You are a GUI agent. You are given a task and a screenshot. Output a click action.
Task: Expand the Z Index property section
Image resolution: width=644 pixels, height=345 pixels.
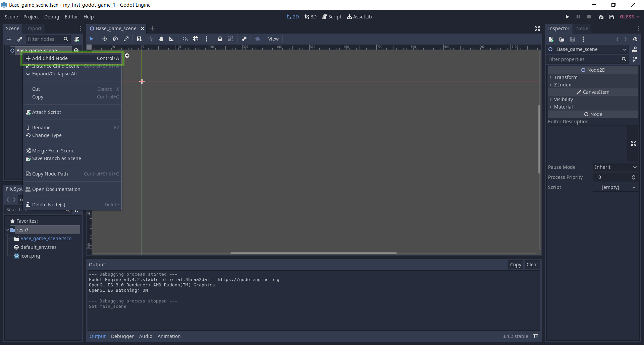(593, 85)
